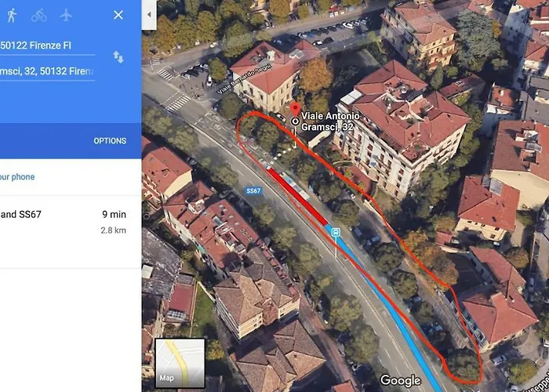Click the red destination pin
549x392 pixels.
296,110
